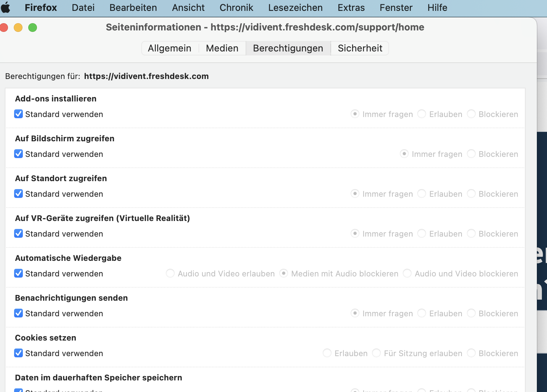
Task: Choose Medien mit Audio blockieren option
Action: pos(284,274)
